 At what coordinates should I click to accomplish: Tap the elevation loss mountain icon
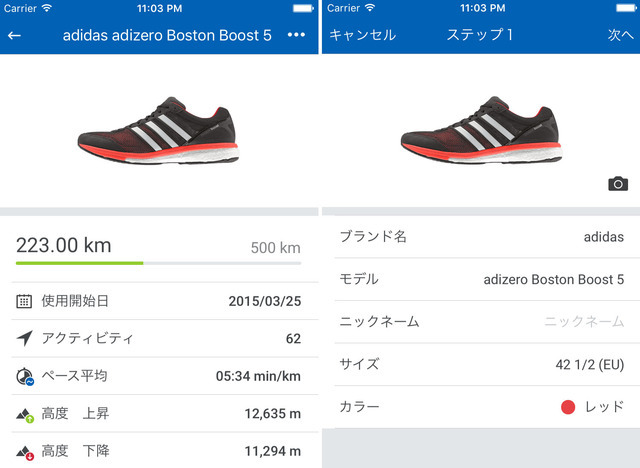tap(25, 452)
